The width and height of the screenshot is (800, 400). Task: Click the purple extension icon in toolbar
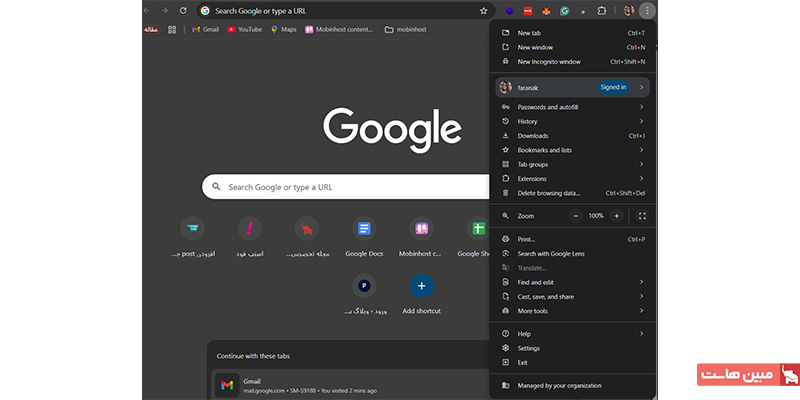(x=509, y=11)
